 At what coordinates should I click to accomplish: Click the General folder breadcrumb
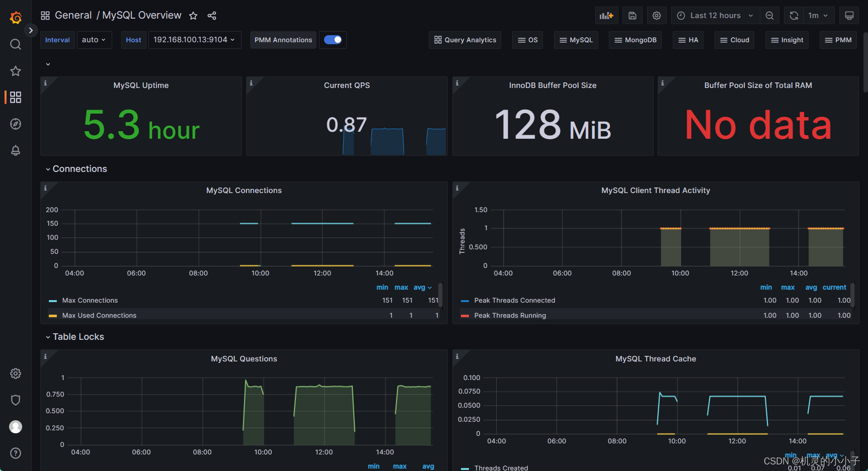73,16
